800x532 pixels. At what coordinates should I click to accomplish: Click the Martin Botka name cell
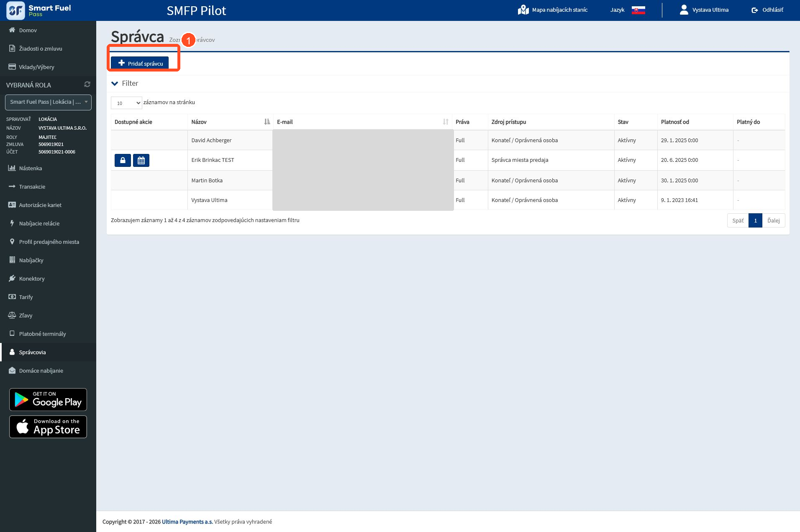pos(230,180)
